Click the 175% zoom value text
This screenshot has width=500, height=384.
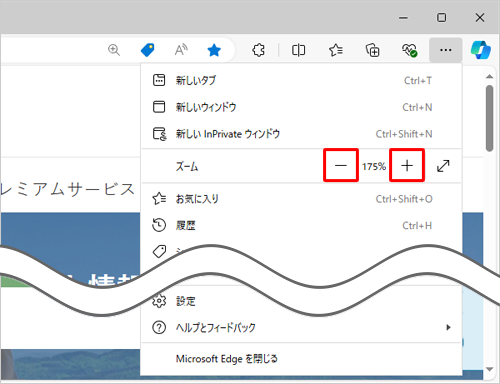pos(374,166)
